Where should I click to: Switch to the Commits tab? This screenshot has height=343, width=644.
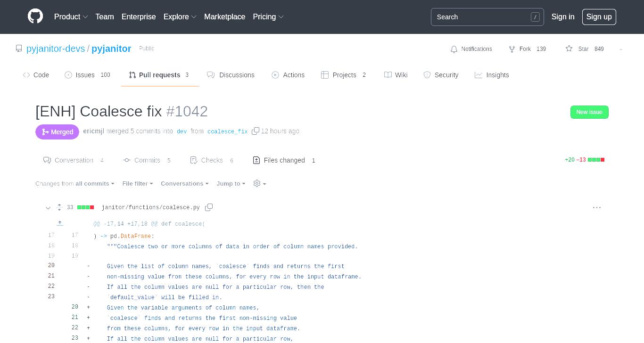tap(147, 160)
